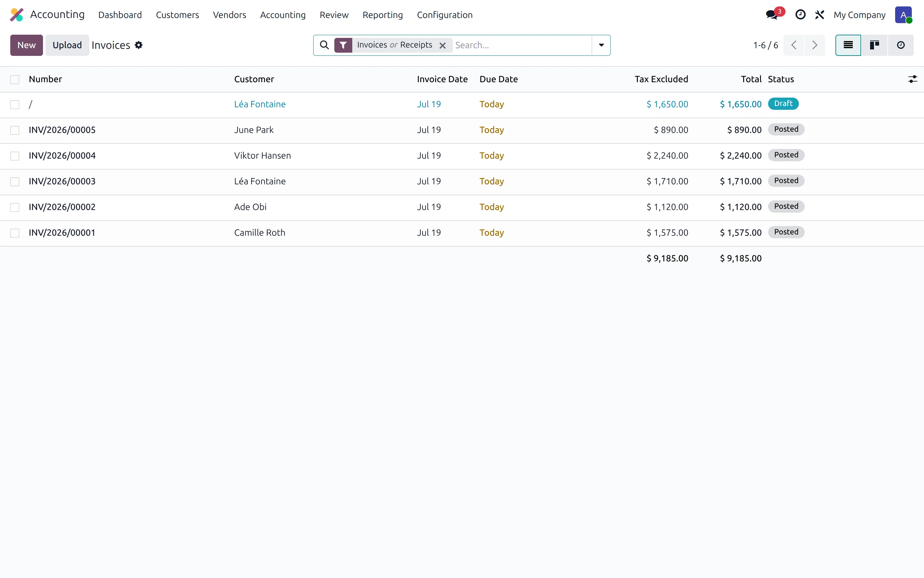
Task: Focus the Search input field
Action: coord(522,45)
